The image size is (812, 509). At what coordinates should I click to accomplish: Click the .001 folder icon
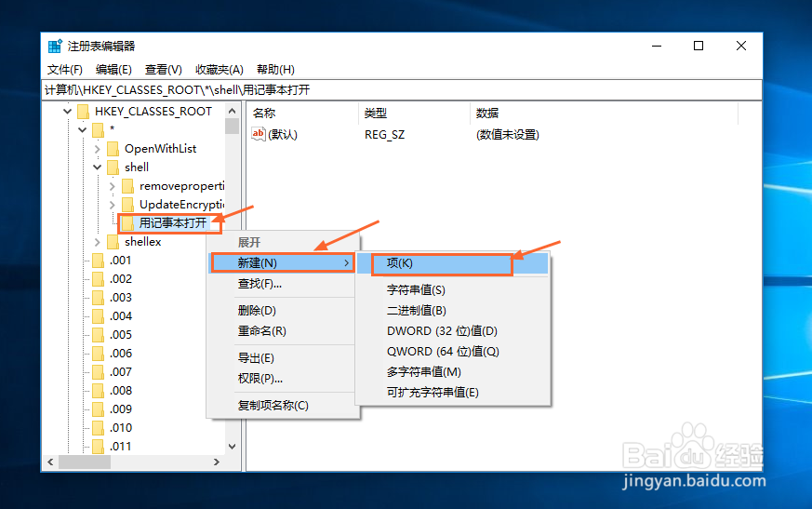click(98, 261)
